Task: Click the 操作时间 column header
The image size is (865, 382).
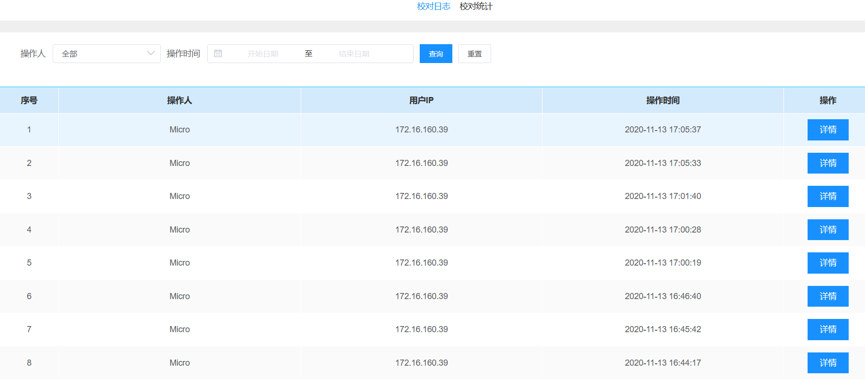Action: pyautogui.click(x=663, y=100)
